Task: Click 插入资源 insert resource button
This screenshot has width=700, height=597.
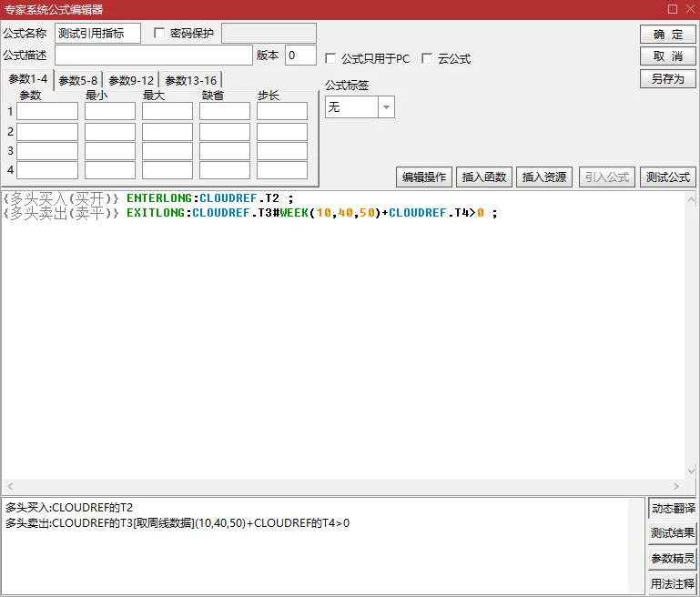Action: tap(544, 177)
